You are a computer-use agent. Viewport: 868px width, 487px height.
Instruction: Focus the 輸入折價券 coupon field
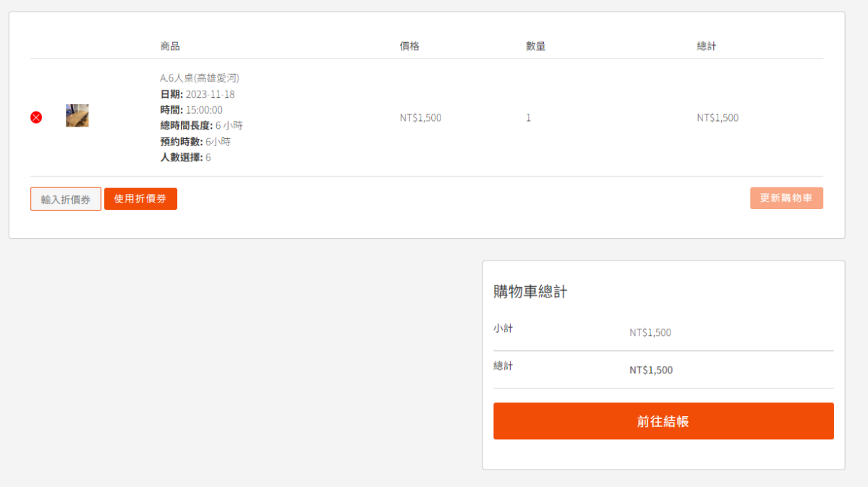click(66, 199)
